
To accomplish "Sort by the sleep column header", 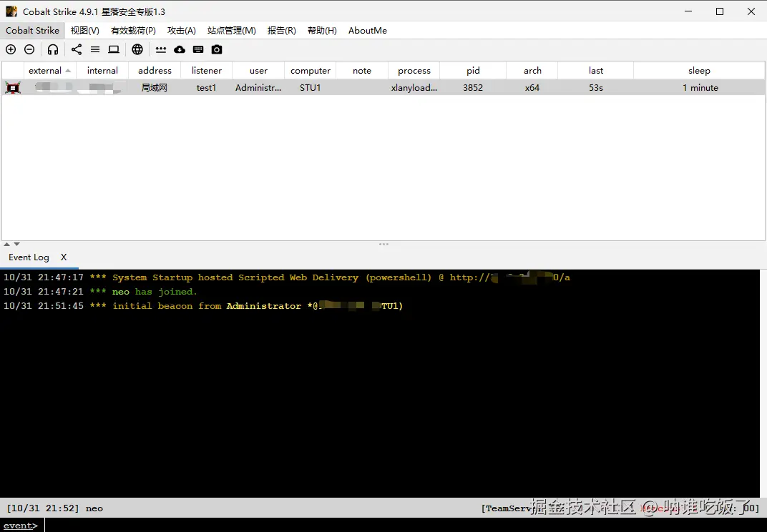I will (699, 70).
